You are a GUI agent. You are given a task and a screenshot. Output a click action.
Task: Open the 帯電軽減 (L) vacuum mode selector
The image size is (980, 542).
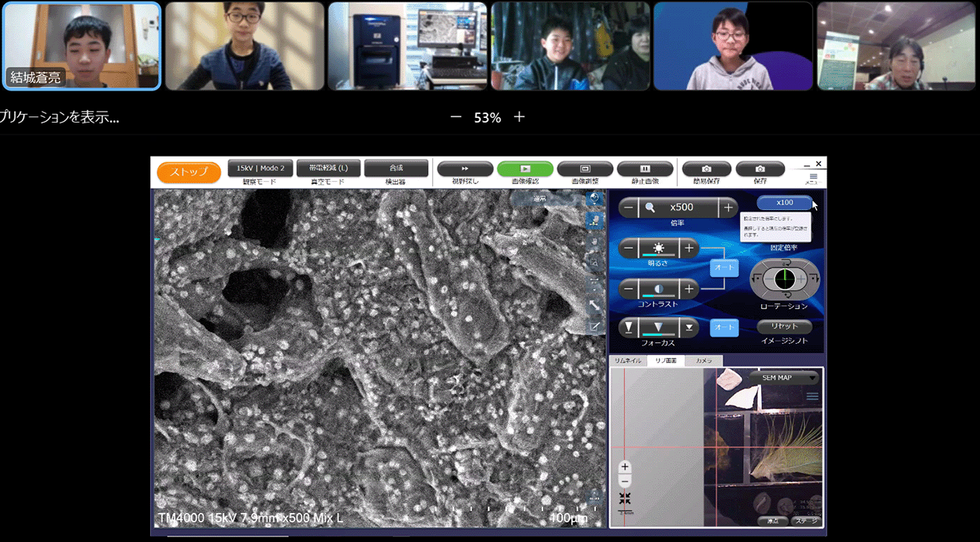(x=328, y=168)
